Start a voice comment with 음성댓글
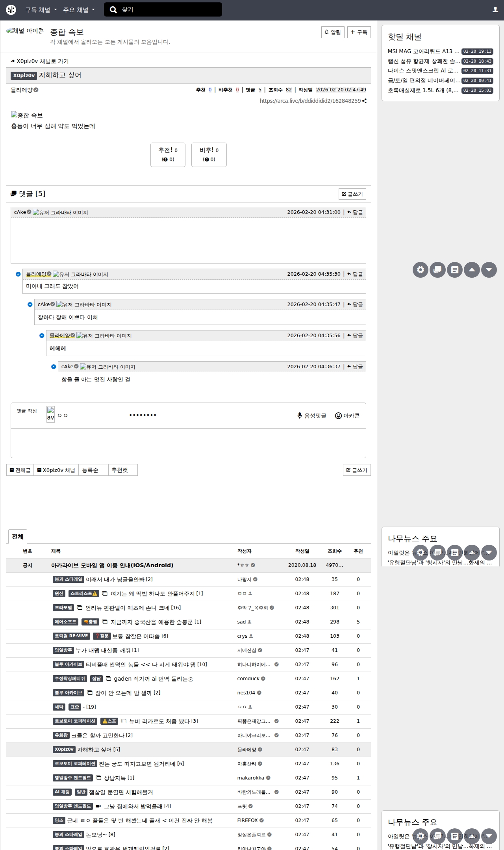504x850 pixels. (311, 416)
